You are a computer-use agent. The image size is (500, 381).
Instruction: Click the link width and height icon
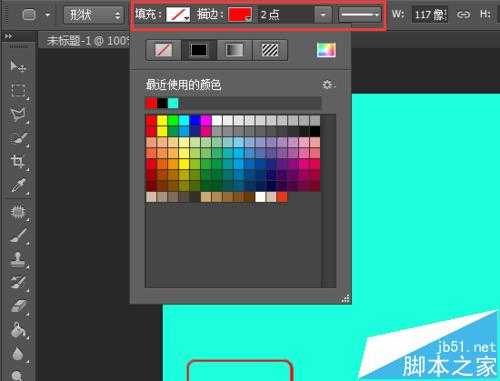click(463, 14)
